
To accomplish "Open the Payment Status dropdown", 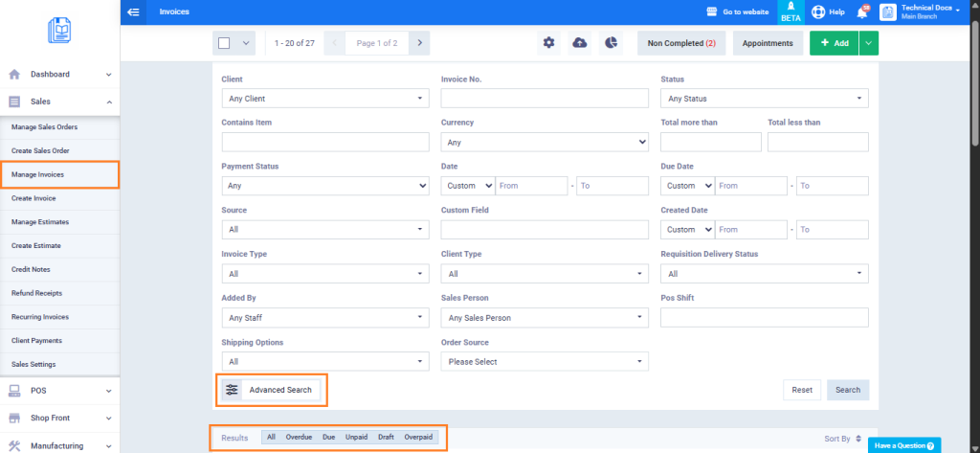I will pos(325,186).
